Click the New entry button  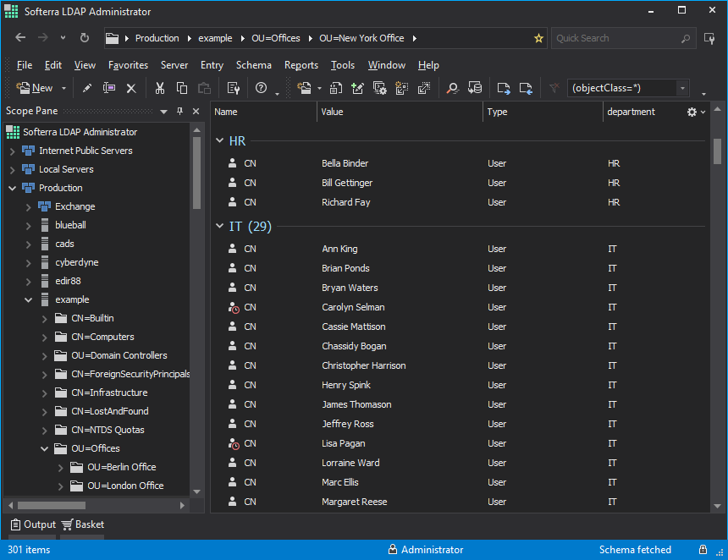(x=35, y=88)
